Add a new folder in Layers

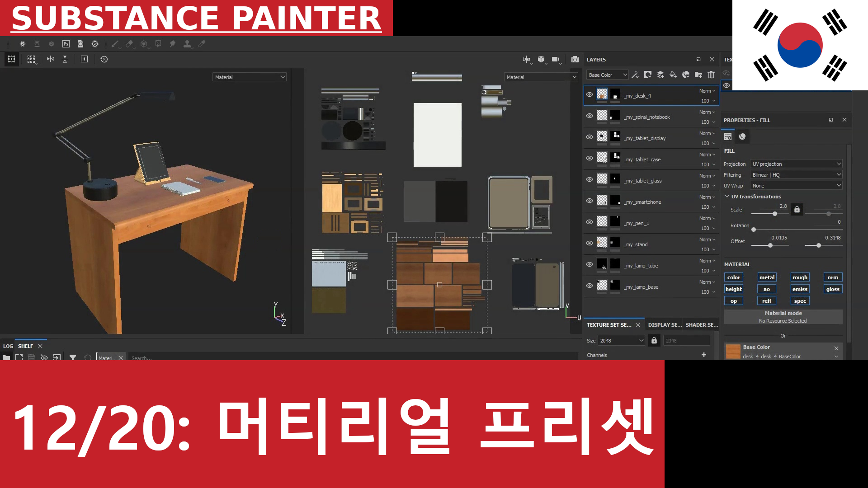click(698, 75)
